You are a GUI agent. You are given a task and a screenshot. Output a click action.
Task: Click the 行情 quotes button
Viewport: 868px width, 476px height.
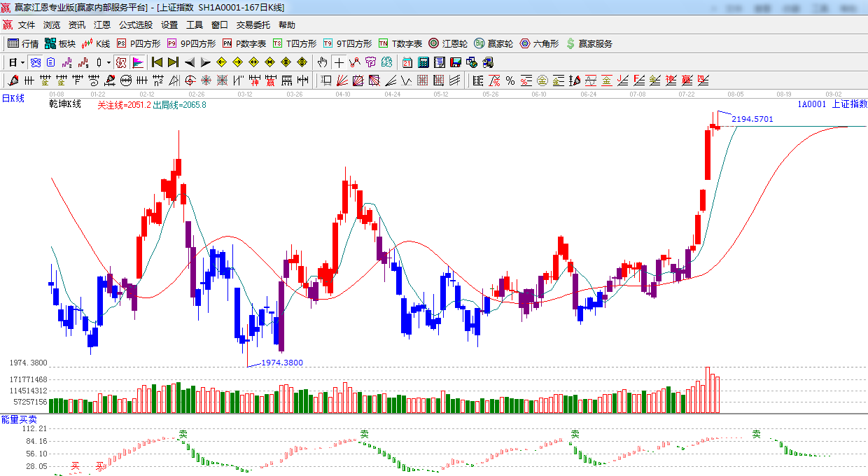pos(23,43)
